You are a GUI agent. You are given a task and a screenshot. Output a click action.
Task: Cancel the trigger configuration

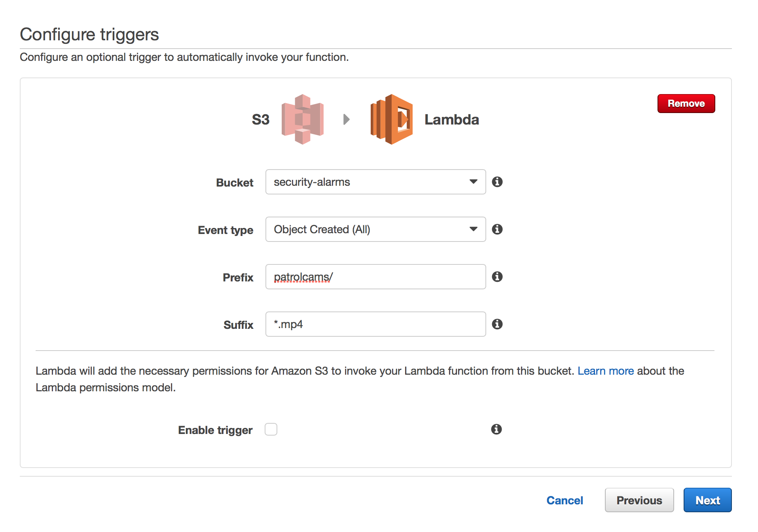[x=565, y=500]
